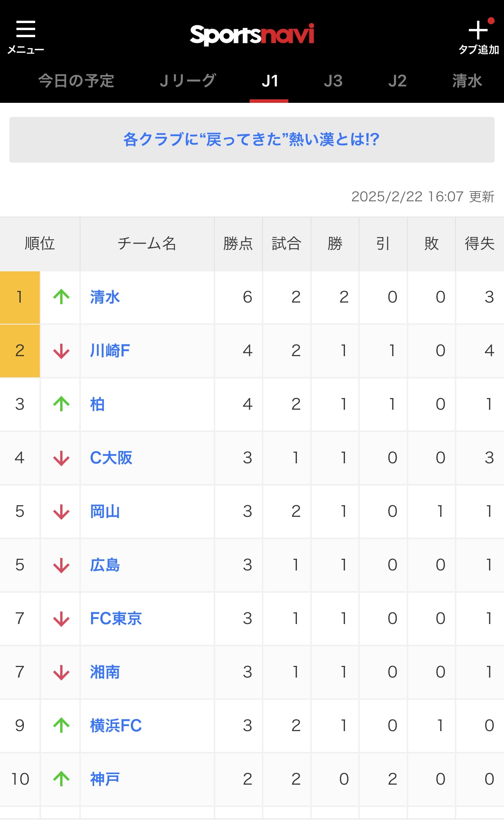Open the FC東京 team link
Image resolution: width=504 pixels, height=825 pixels.
[116, 619]
